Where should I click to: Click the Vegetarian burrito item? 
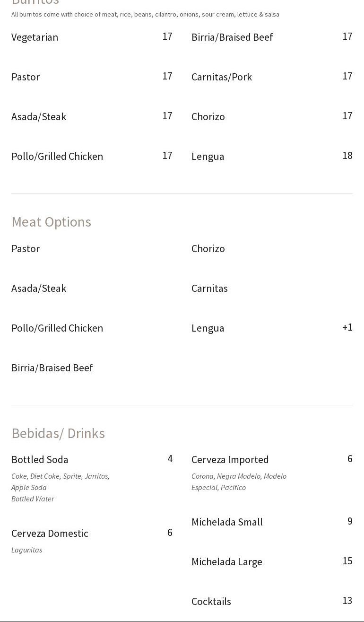coord(35,37)
